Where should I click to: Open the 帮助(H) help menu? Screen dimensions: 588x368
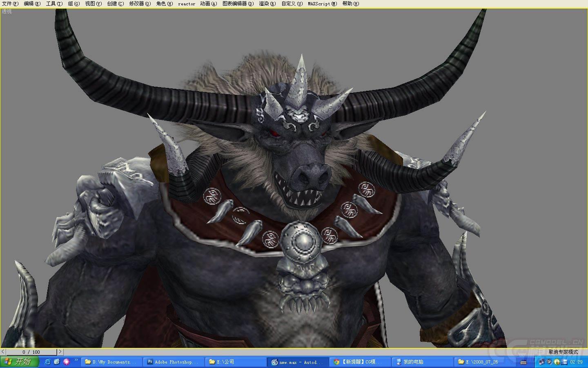point(351,4)
